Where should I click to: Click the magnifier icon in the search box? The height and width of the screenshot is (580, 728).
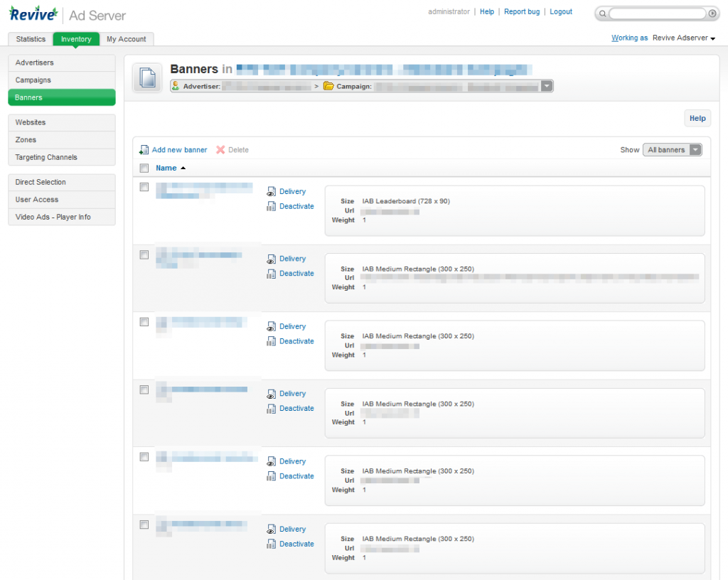602,14
